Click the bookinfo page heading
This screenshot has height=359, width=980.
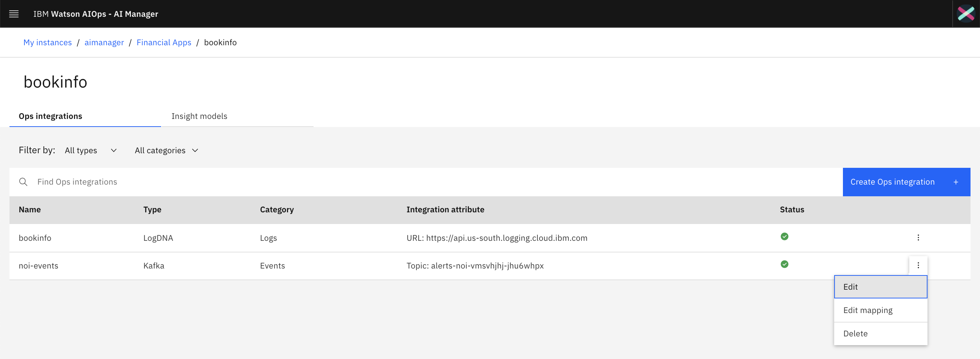tap(55, 82)
